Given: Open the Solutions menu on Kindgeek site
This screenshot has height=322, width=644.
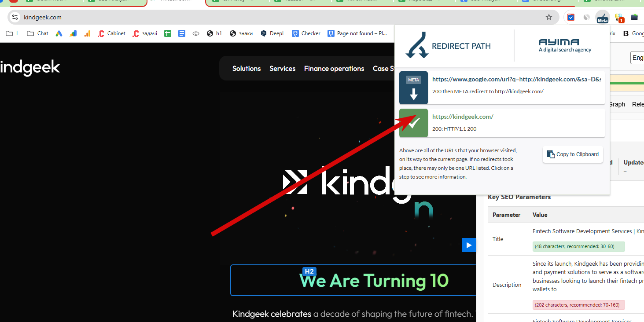Looking at the screenshot, I should click(x=247, y=69).
